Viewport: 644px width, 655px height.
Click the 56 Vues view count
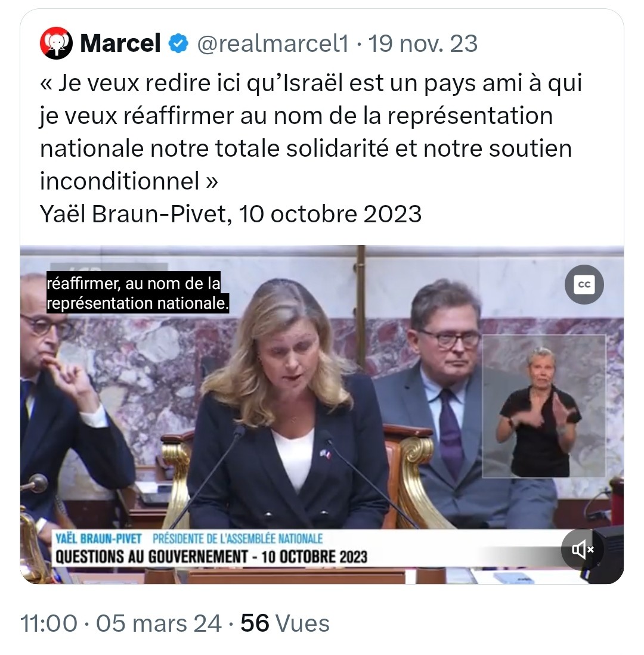285,623
